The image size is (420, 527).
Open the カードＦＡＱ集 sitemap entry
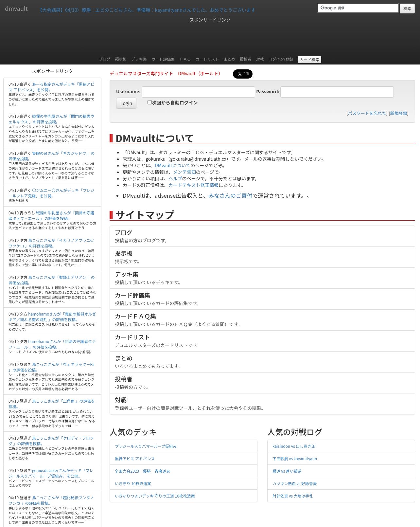coord(262,320)
